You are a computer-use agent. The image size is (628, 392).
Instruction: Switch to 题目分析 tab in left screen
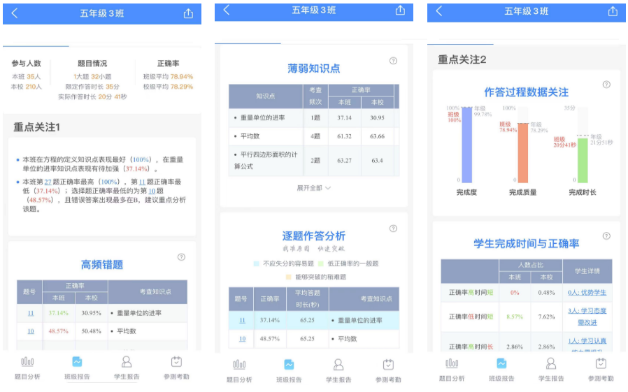(x=27, y=368)
